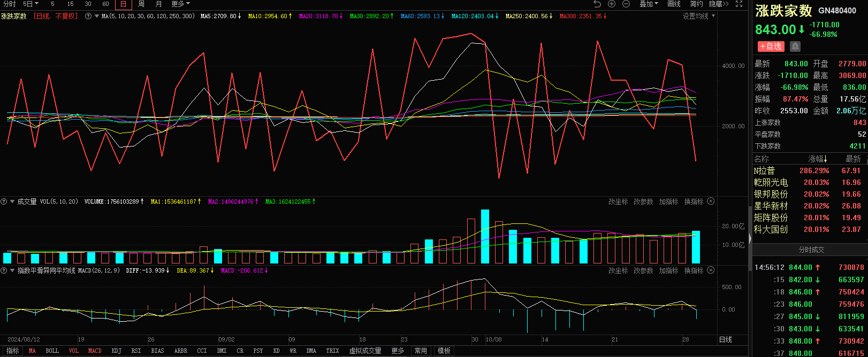This screenshot has width=868, height=357.
Task: Close the MACD panel with its X icon
Action: (x=711, y=270)
